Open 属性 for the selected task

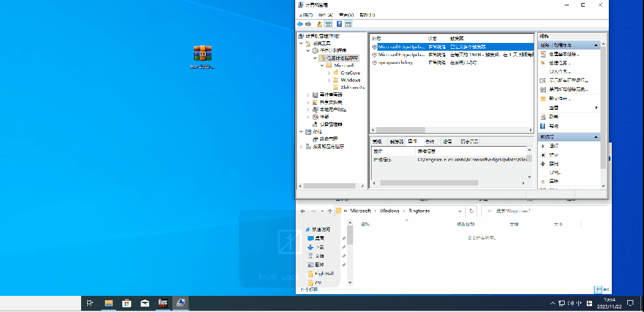(553, 181)
